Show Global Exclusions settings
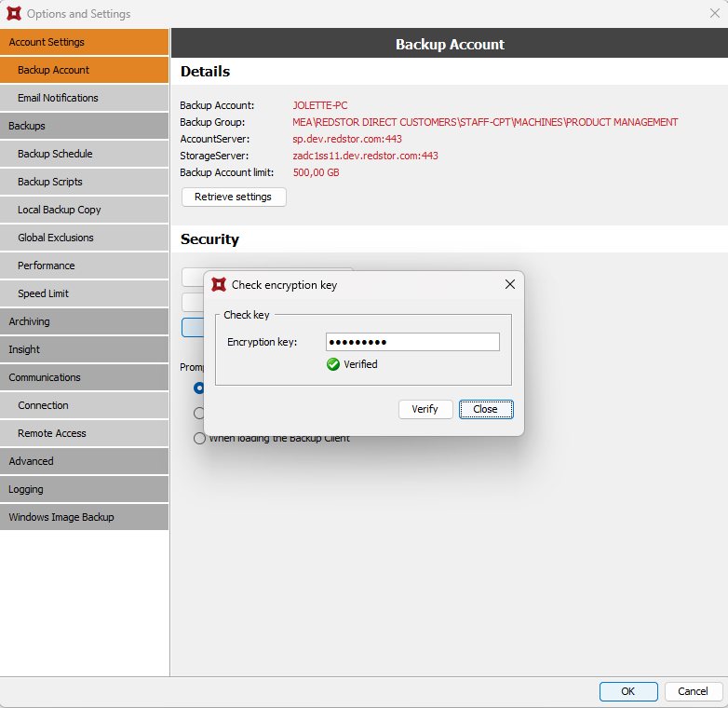728x708 pixels. 84,238
